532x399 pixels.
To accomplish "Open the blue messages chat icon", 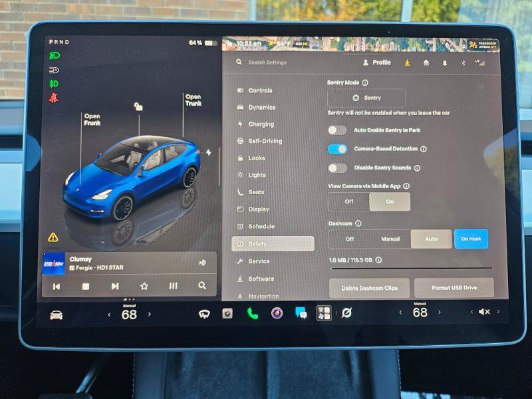I will (x=301, y=313).
